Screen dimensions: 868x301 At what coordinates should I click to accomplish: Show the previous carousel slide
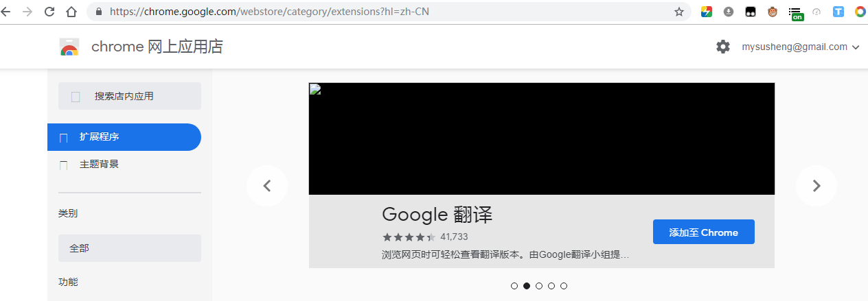(x=267, y=186)
